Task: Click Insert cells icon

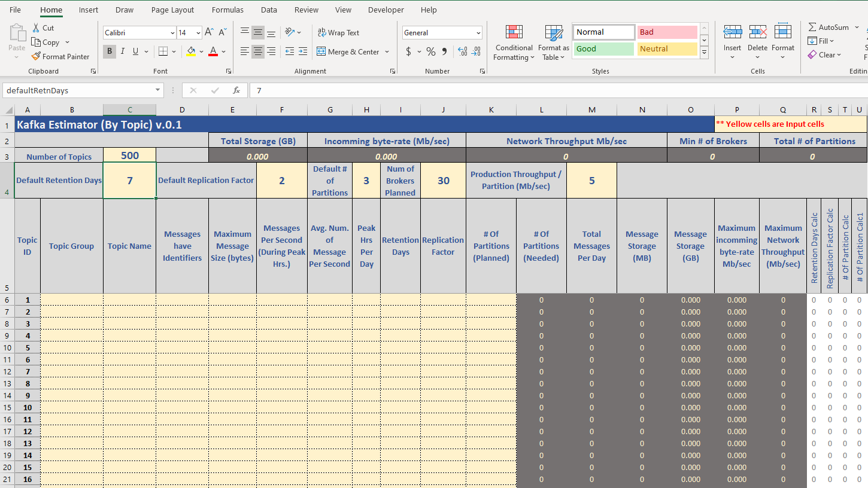Action: [x=733, y=32]
